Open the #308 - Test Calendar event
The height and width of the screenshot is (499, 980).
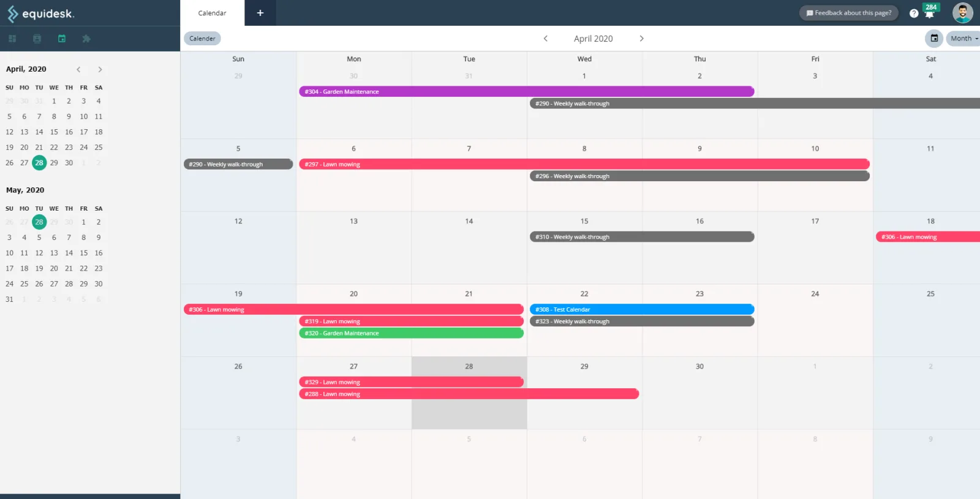(x=642, y=309)
